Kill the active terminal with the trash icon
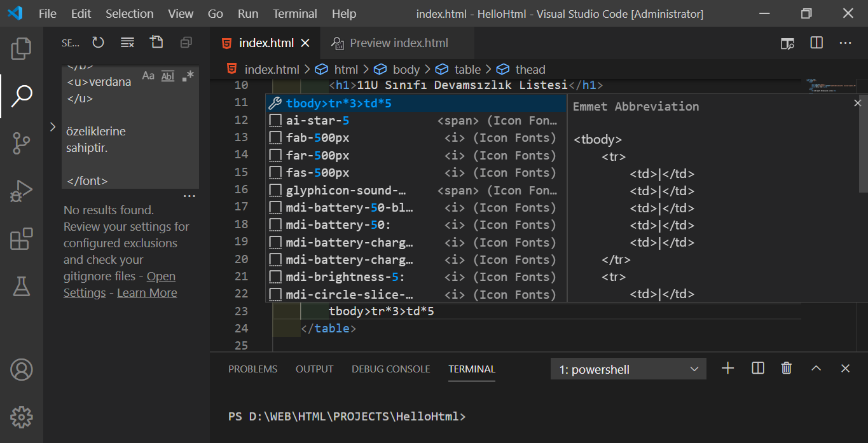This screenshot has height=443, width=868. [787, 369]
